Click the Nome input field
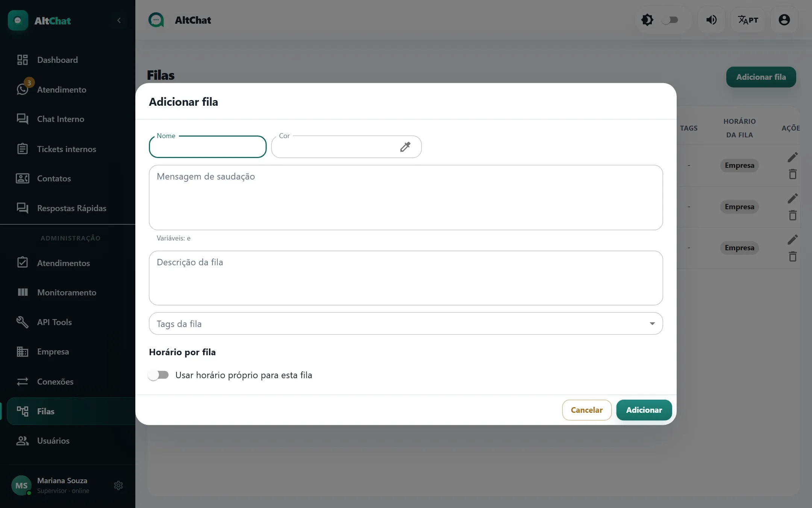The height and width of the screenshot is (508, 812). [x=208, y=147]
